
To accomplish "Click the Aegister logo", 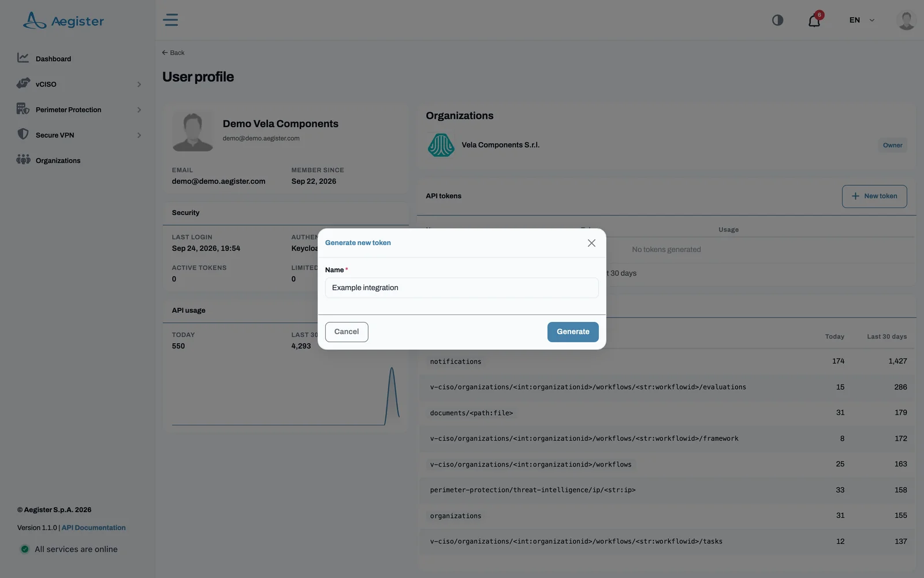I will 64,21.
